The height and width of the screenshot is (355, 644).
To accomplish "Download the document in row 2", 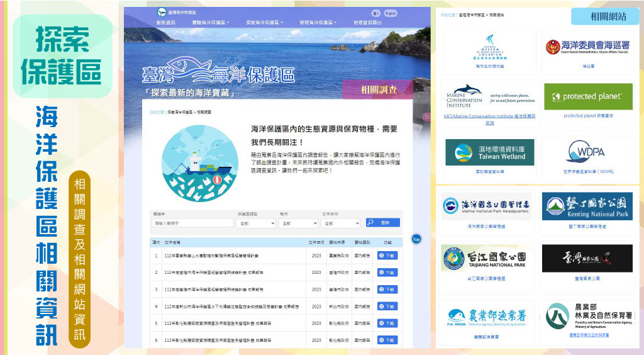I will coord(387,273).
